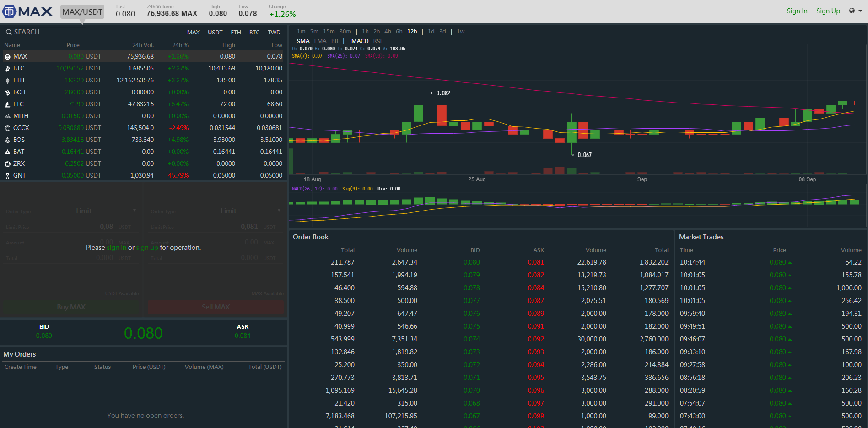Set chart interval to 1w
This screenshot has width=868, height=428.
pyautogui.click(x=461, y=32)
